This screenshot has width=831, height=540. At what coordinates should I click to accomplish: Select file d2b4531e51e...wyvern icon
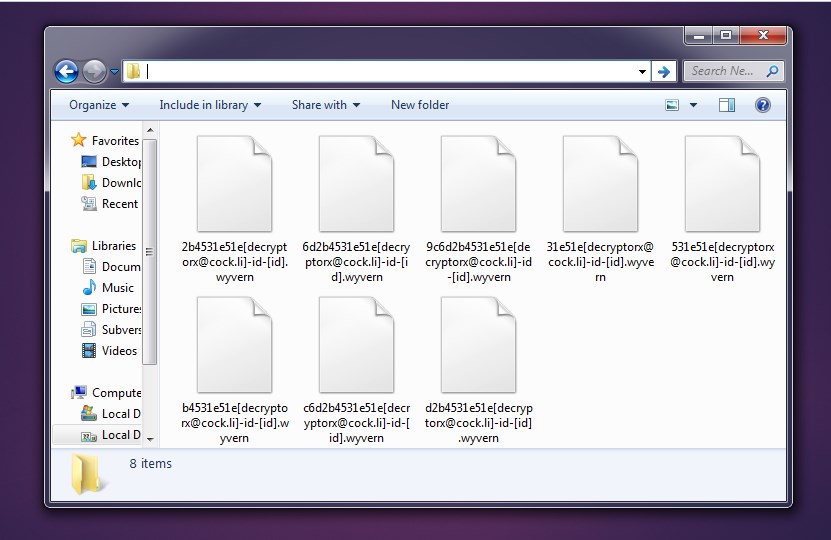click(478, 345)
